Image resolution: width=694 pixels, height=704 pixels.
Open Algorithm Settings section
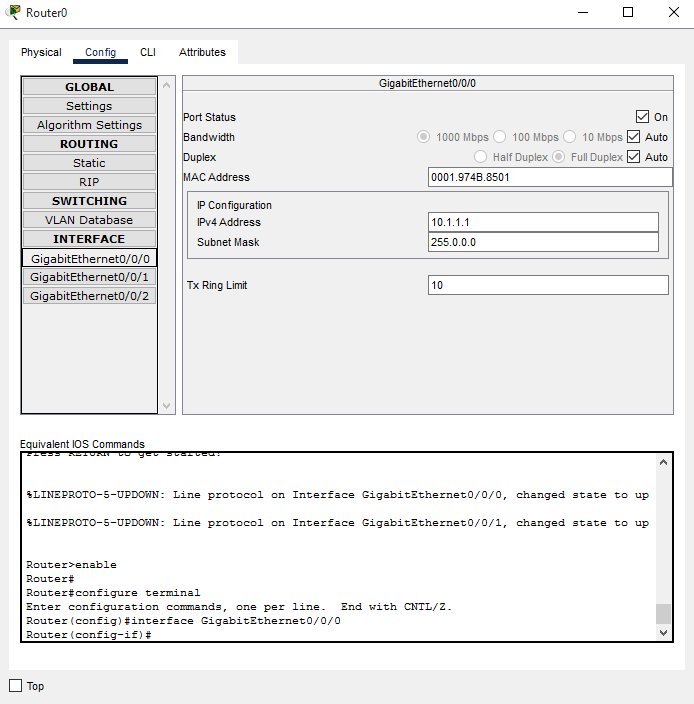(89, 125)
